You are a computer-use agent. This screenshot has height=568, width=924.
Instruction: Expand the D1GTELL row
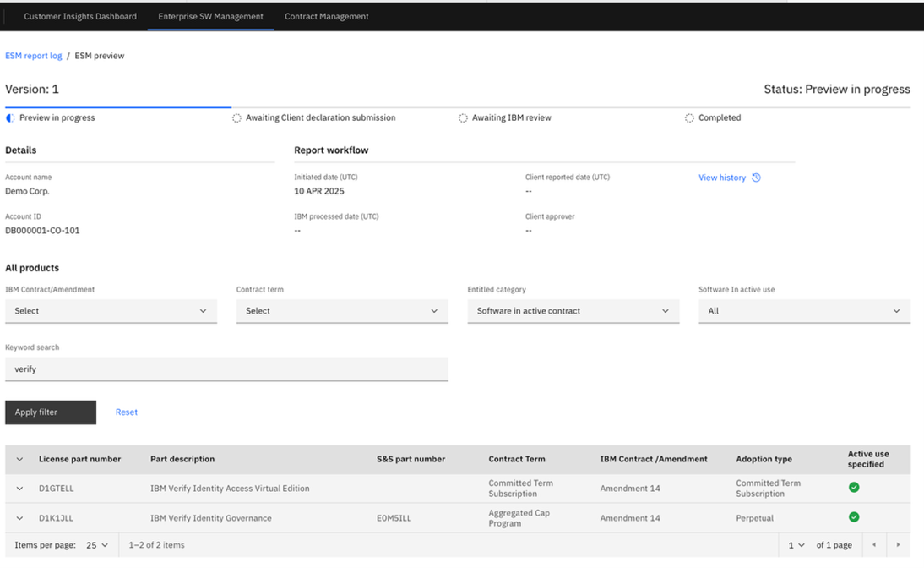click(x=19, y=489)
